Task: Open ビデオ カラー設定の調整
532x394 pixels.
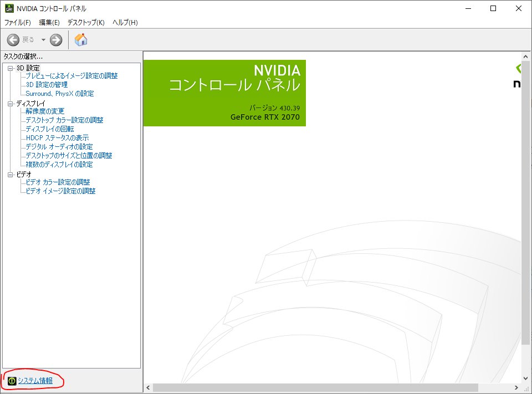Action: [x=58, y=182]
